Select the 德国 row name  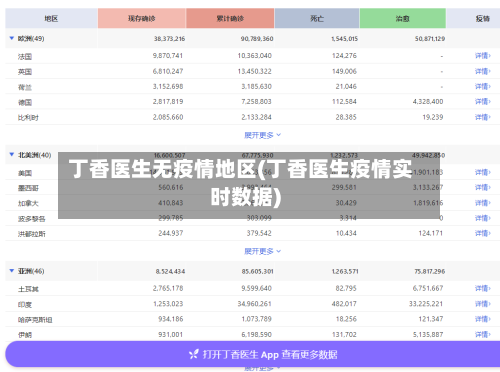tap(25, 102)
